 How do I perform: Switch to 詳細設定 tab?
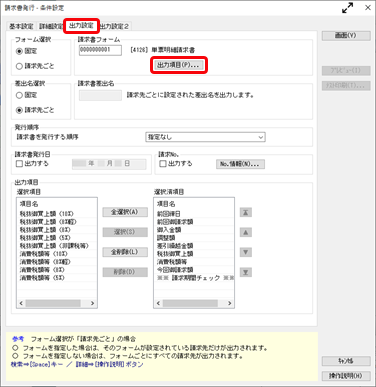(51, 26)
